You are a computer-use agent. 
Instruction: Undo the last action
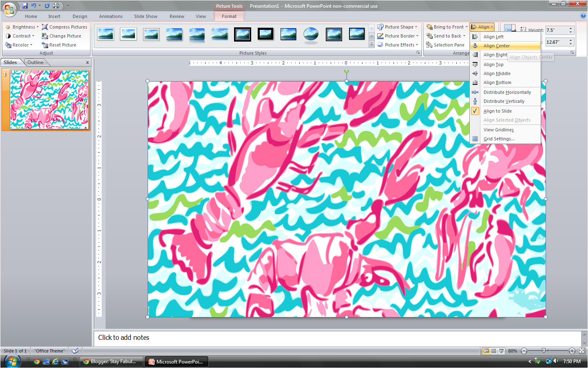tap(34, 6)
